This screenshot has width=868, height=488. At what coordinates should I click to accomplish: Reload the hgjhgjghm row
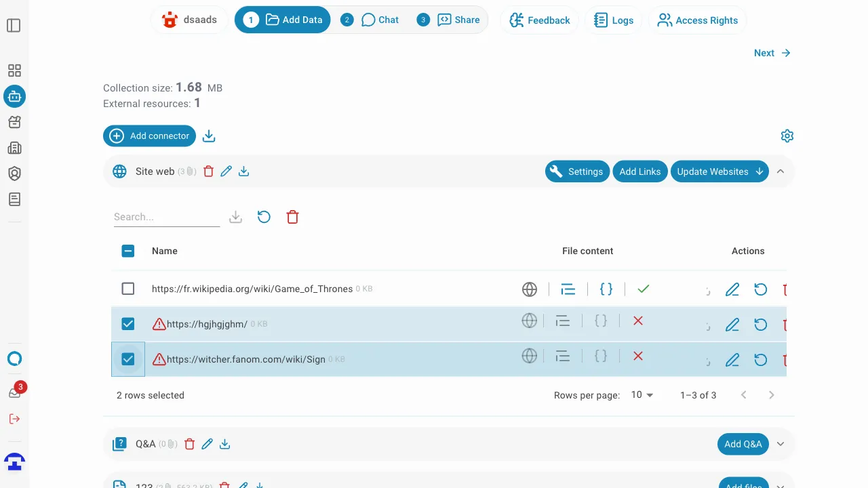tap(761, 325)
